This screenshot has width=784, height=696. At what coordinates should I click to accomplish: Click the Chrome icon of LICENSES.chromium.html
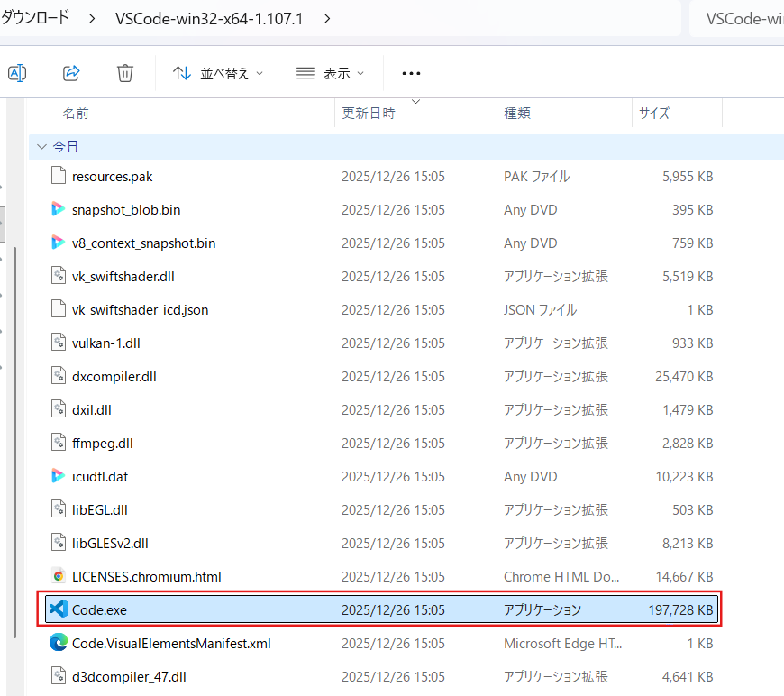(59, 576)
